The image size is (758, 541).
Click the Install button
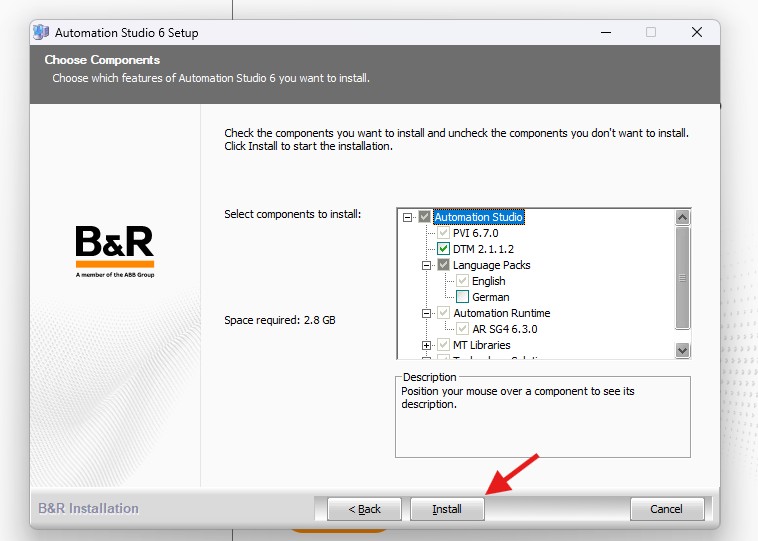pyautogui.click(x=447, y=509)
